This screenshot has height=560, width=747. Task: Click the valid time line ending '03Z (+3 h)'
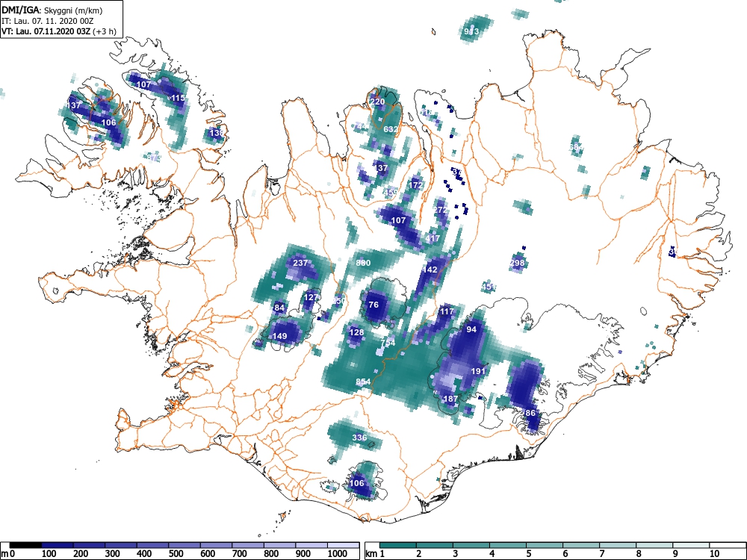(58, 31)
